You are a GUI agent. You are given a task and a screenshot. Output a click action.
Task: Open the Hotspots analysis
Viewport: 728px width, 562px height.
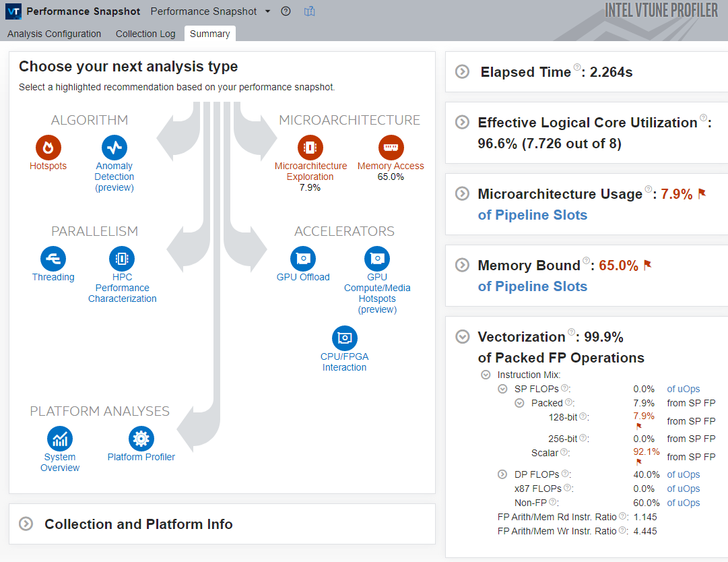click(48, 147)
